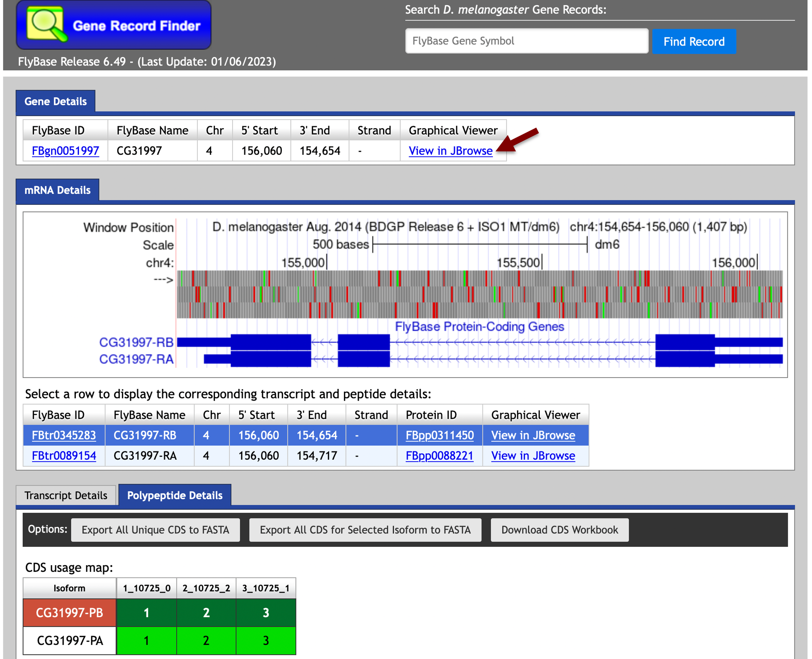Screen dimensions: 812x659
Task: Select the mRNA Details tab
Action: (57, 190)
